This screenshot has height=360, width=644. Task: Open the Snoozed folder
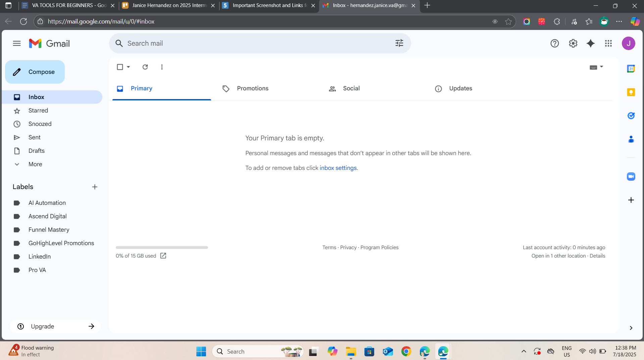point(52,124)
